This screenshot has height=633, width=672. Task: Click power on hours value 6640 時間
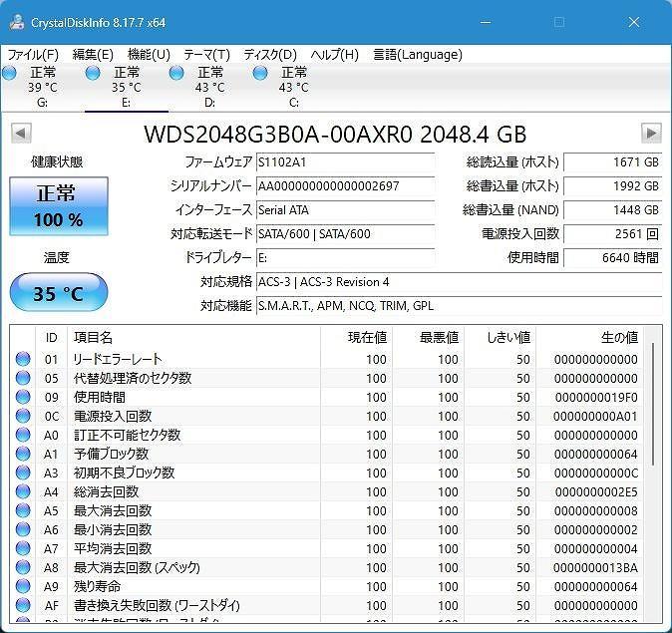pos(612,258)
